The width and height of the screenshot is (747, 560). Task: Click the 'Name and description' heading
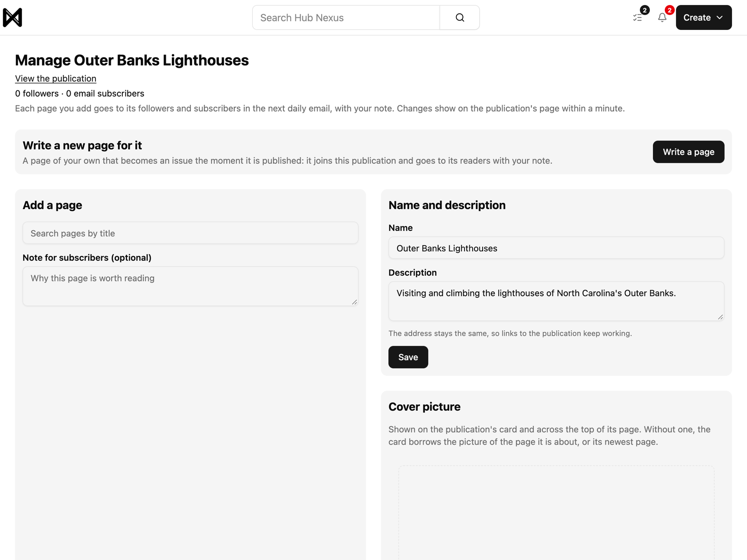[447, 205]
